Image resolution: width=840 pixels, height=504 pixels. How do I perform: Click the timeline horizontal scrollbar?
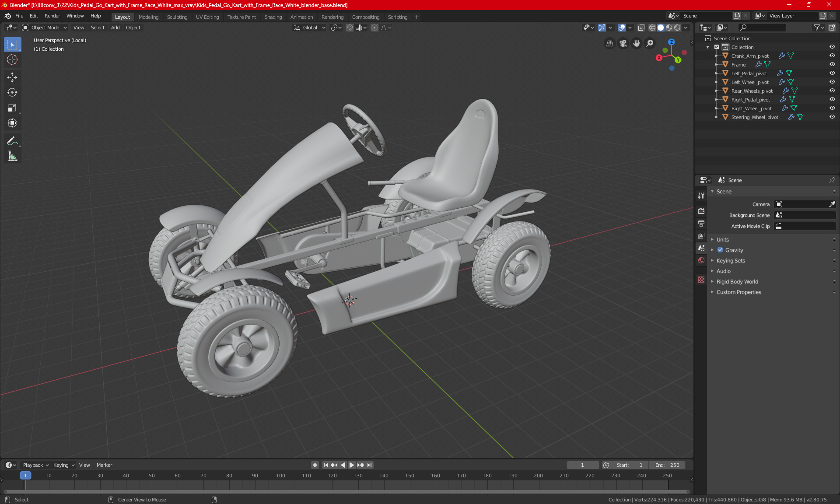click(346, 492)
